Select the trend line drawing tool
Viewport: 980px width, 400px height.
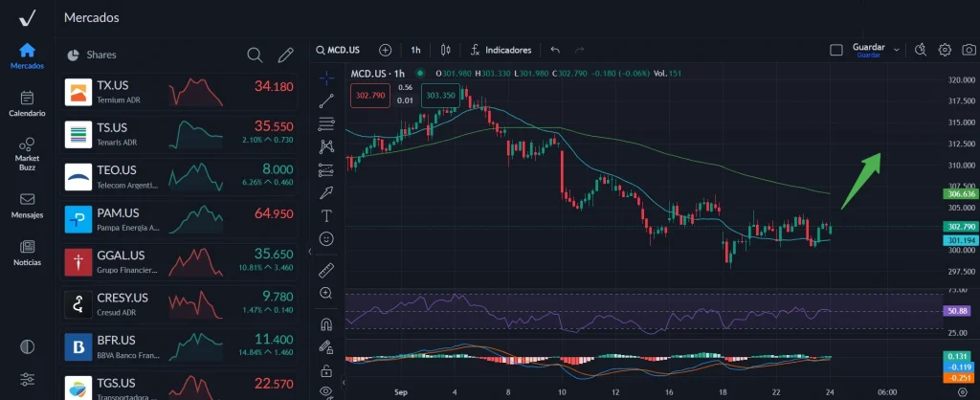(x=326, y=99)
